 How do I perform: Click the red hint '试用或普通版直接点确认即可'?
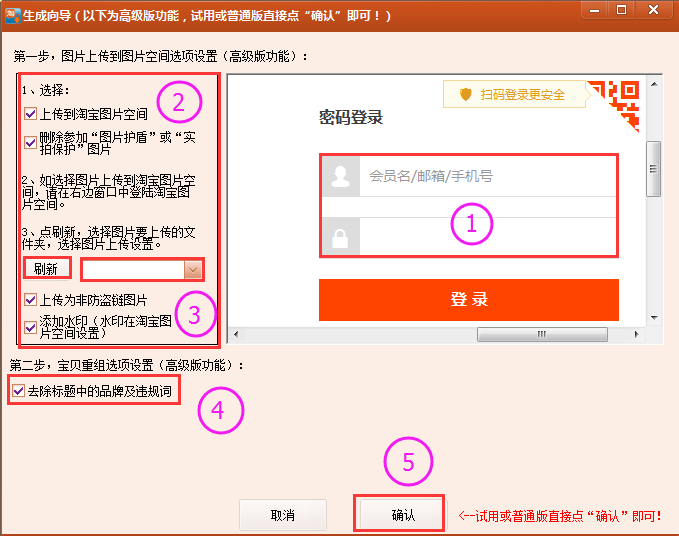coord(560,516)
